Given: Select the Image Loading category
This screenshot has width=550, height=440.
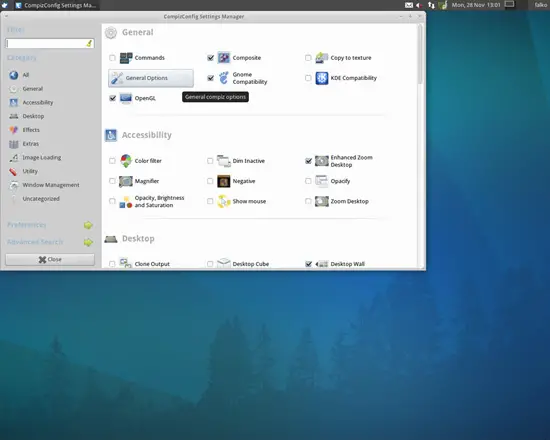Looking at the screenshot, I should pos(41,158).
